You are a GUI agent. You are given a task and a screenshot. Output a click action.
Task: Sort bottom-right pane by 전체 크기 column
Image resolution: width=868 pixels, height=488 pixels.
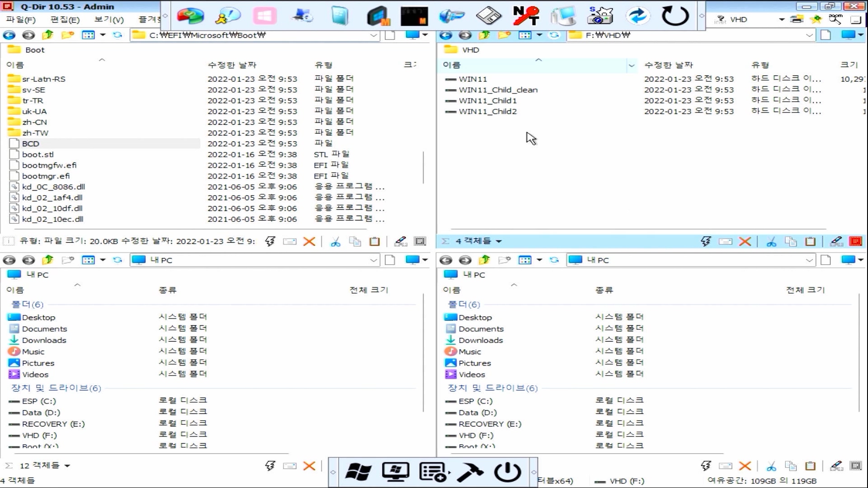(x=805, y=290)
